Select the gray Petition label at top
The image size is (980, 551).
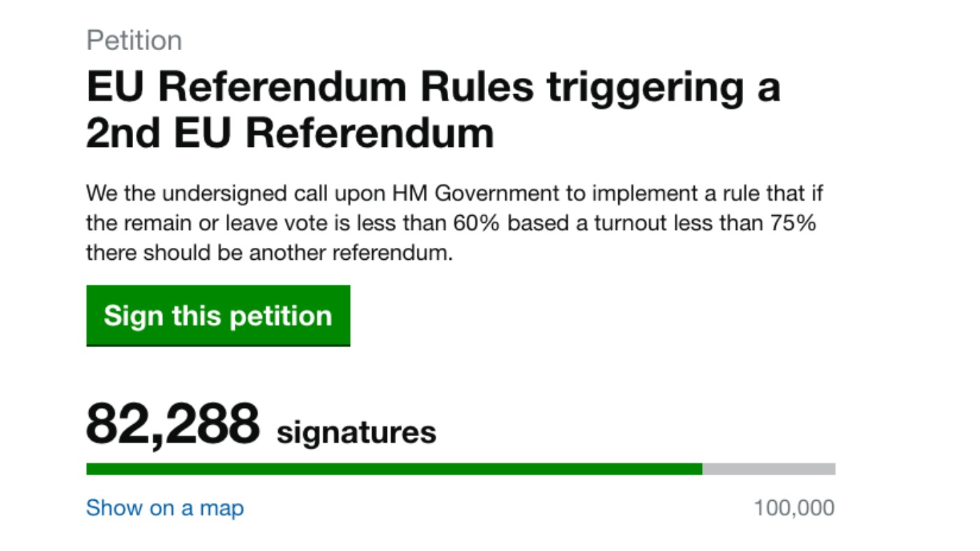(x=134, y=40)
